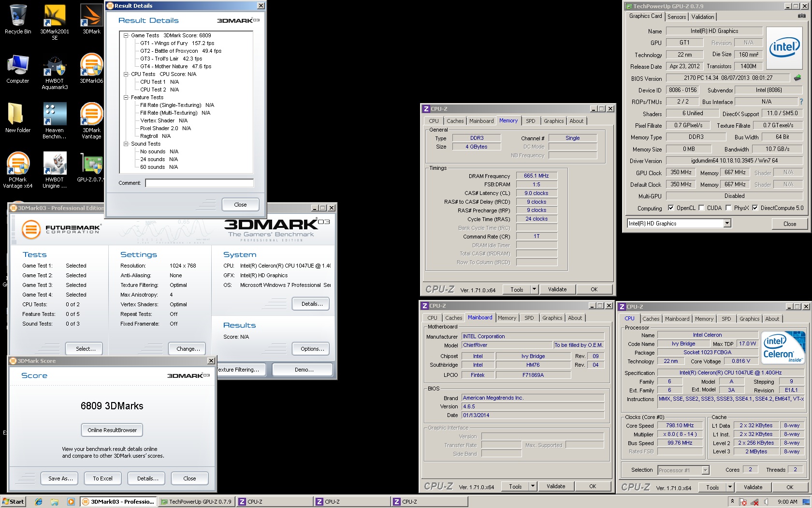The image size is (812, 508).
Task: Collapse the Game Tests tree node
Action: pos(126,35)
